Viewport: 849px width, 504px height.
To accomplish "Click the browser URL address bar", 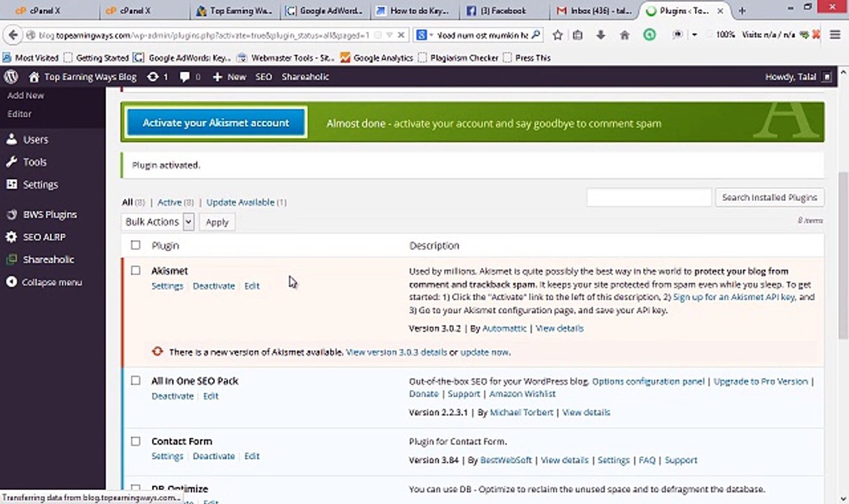I will (x=203, y=35).
